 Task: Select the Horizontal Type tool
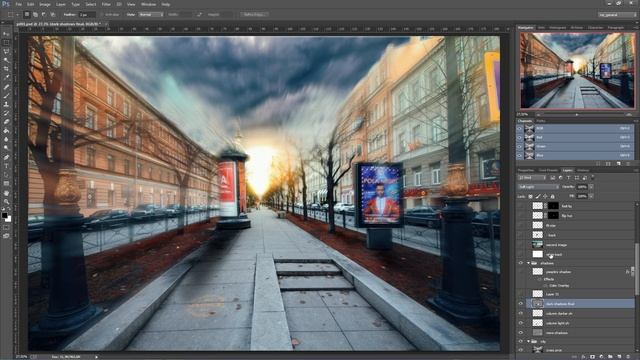click(6, 166)
